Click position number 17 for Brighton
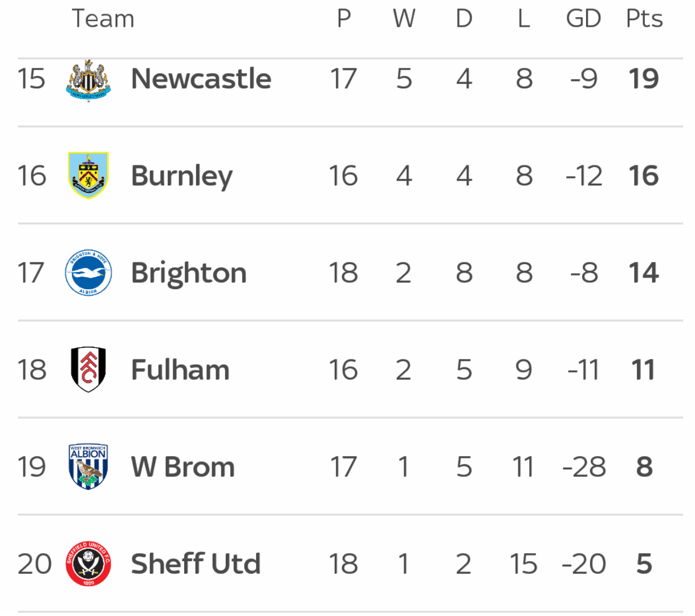 coord(31,273)
